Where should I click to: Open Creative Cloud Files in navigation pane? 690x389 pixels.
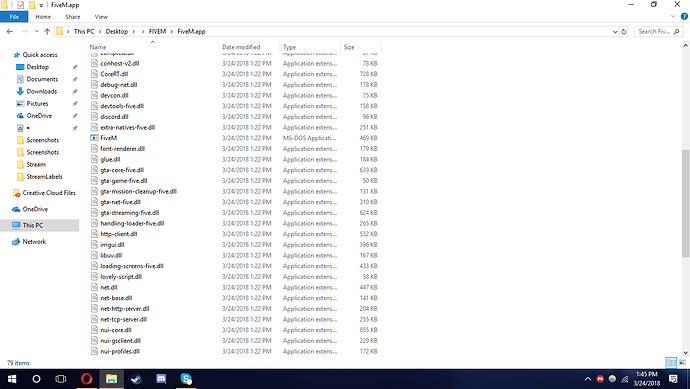point(49,193)
